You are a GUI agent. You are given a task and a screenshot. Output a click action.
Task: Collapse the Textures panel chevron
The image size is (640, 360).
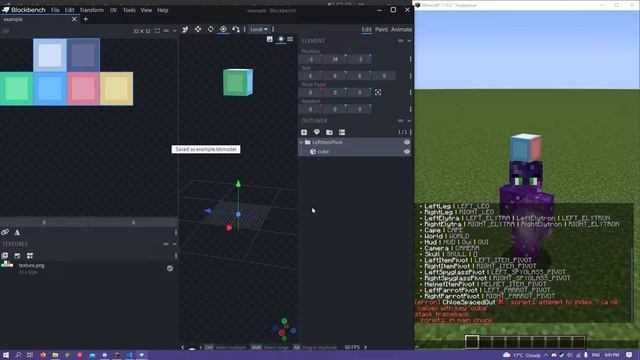click(174, 244)
